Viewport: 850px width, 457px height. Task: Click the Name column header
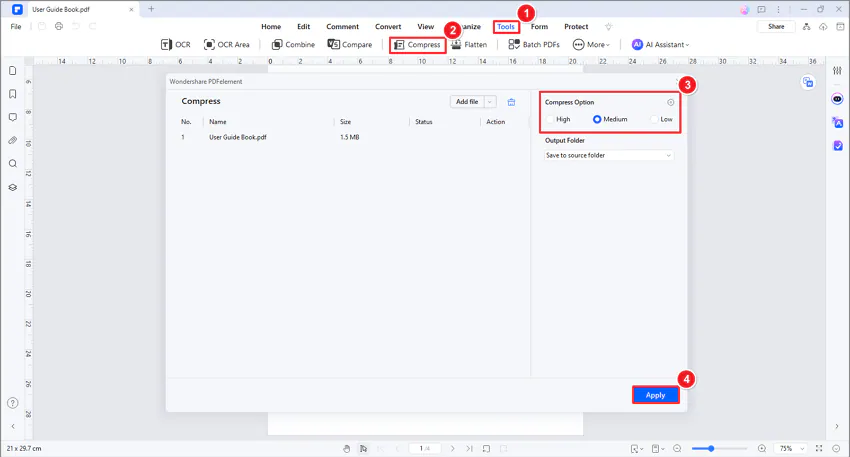click(218, 122)
